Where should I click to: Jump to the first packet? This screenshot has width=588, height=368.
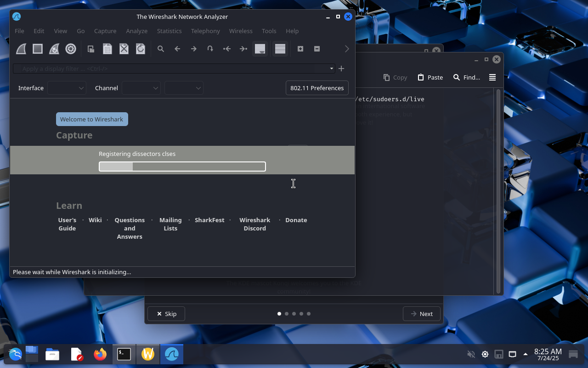pyautogui.click(x=227, y=49)
